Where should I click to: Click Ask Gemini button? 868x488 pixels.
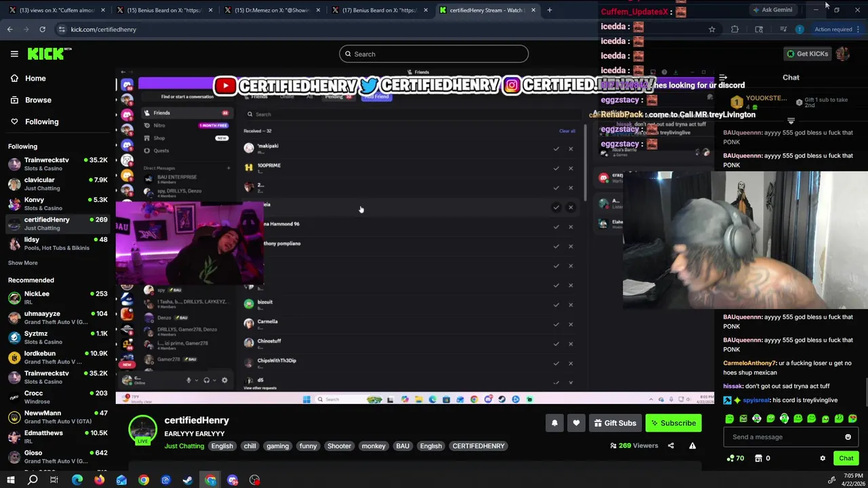pyautogui.click(x=772, y=10)
